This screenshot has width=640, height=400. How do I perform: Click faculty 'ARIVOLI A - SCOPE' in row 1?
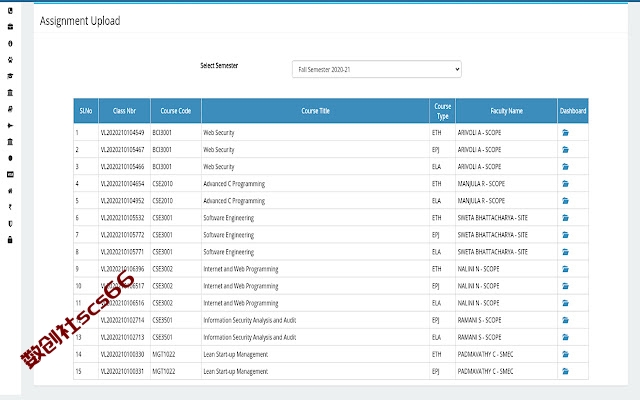pyautogui.click(x=479, y=133)
